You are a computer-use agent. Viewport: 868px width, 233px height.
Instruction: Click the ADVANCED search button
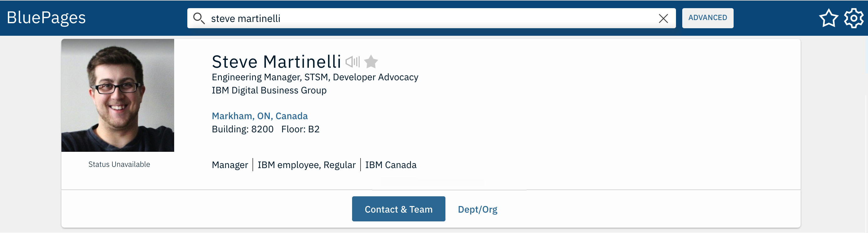point(707,18)
